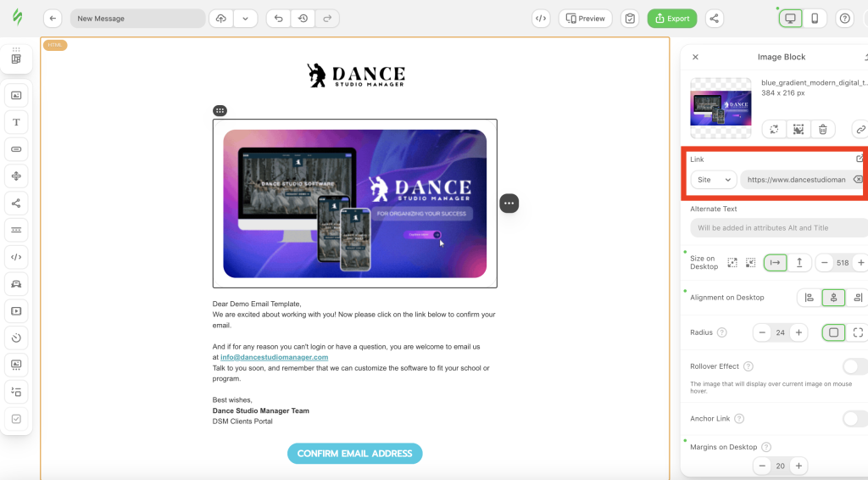The height and width of the screenshot is (480, 868).
Task: Toggle the Anchor Link switch
Action: pyautogui.click(x=854, y=419)
